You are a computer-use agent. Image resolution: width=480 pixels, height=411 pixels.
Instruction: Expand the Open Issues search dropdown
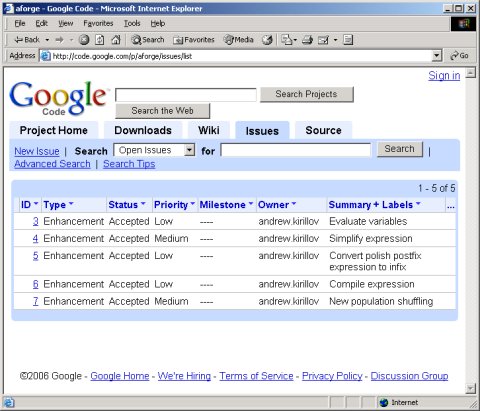click(189, 150)
